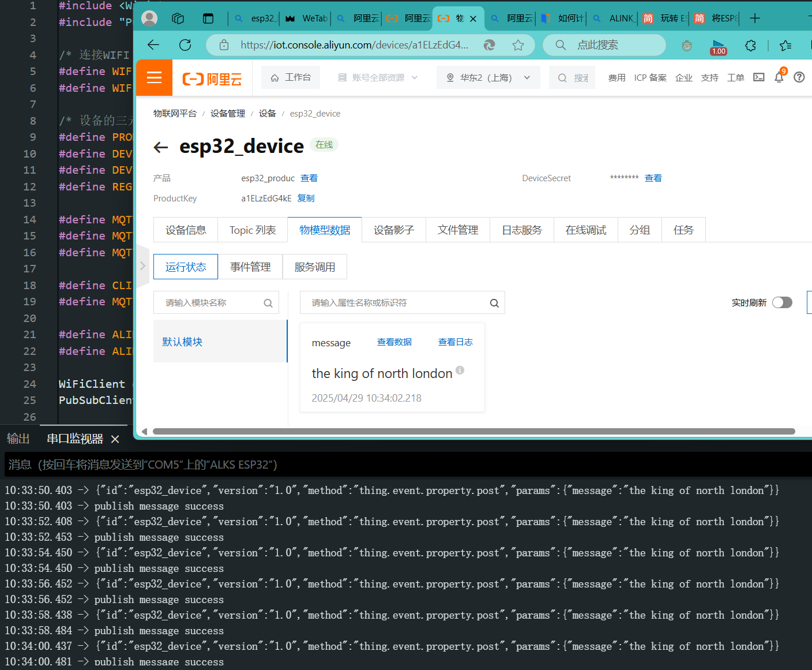Open the monkey extension icon
This screenshot has height=670, width=812.
[x=687, y=45]
